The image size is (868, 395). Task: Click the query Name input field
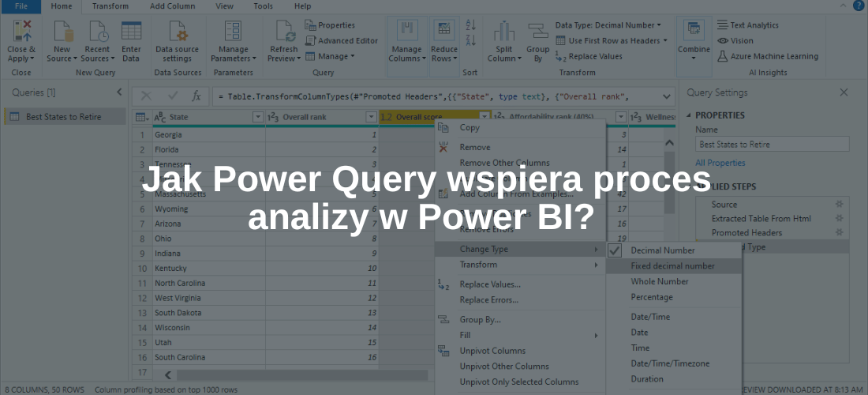click(x=773, y=144)
